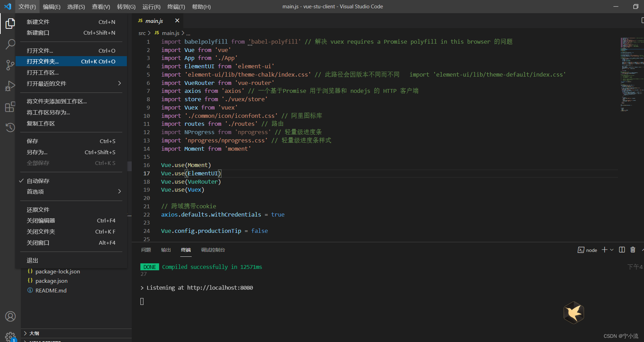Open the File (文件) menu
Viewport: 644px width, 342px height.
27,7
